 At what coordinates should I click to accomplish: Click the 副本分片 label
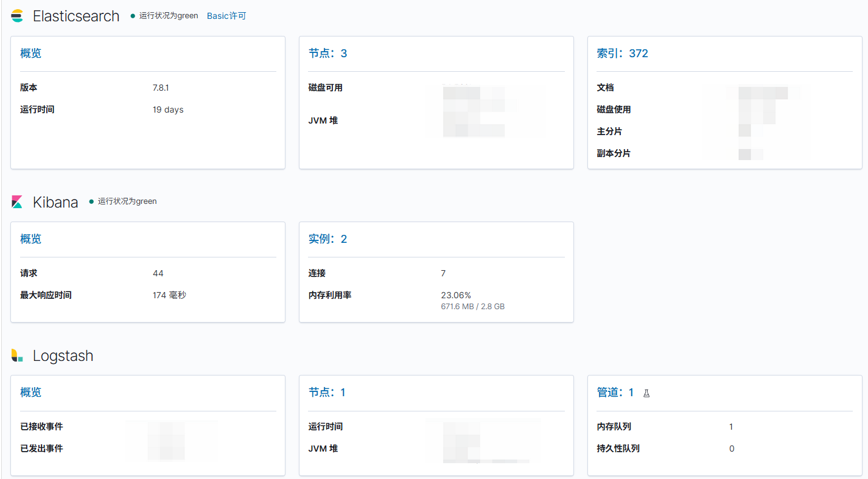[614, 153]
